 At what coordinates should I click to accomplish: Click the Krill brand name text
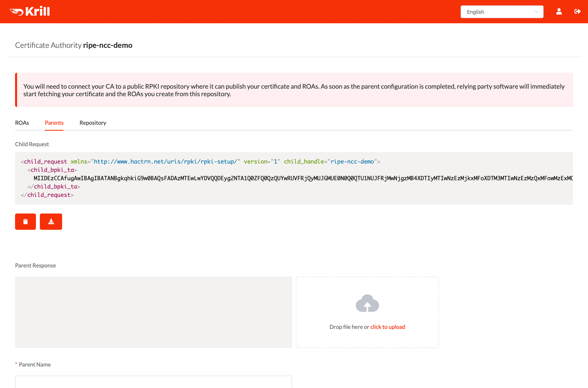(37, 11)
